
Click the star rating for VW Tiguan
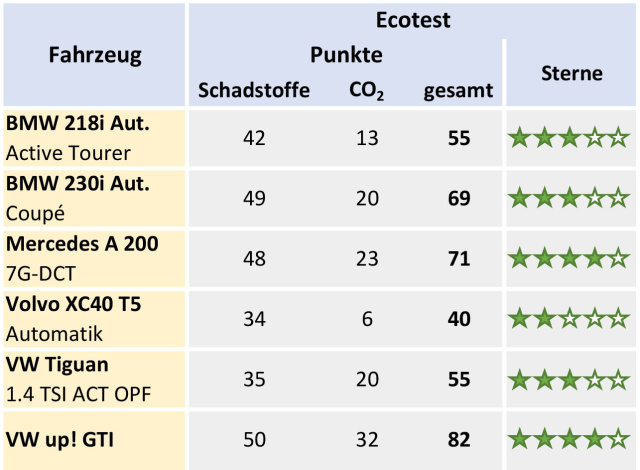coord(569,379)
